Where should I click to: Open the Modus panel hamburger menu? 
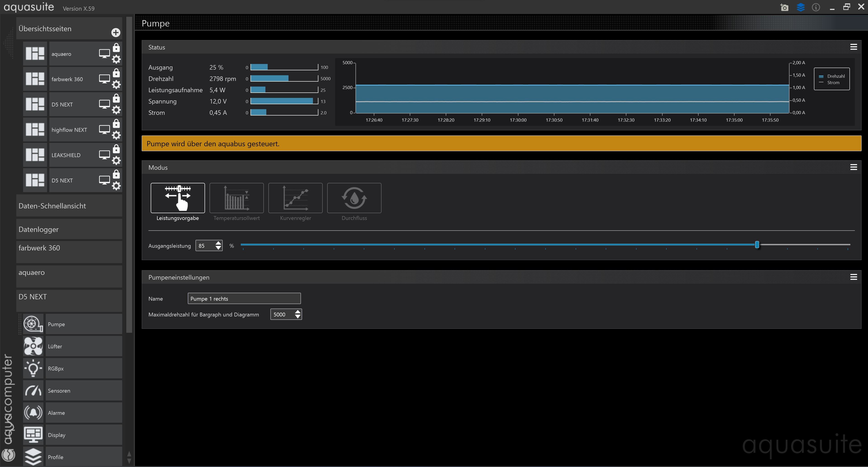click(x=854, y=167)
